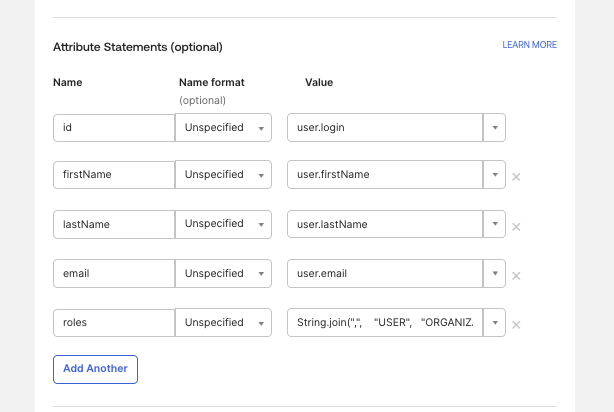Image resolution: width=614 pixels, height=412 pixels.
Task: Focus the user.email value field
Action: 385,273
